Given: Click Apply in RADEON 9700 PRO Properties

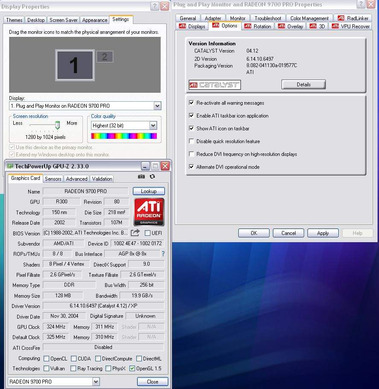Looking at the screenshot, I should (x=323, y=233).
